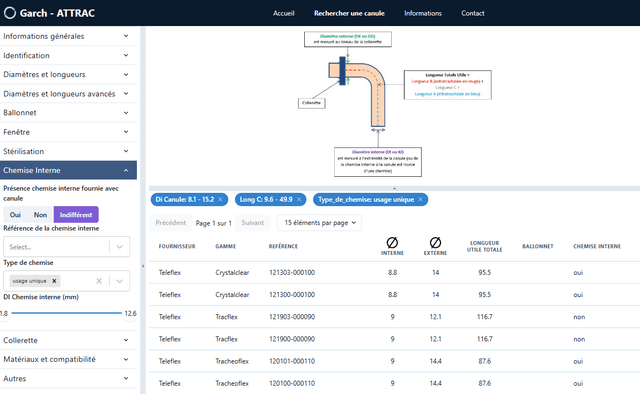Collapse the sidebar with the small left arrow handle
This screenshot has height=394, width=640.
pyautogui.click(x=143, y=266)
